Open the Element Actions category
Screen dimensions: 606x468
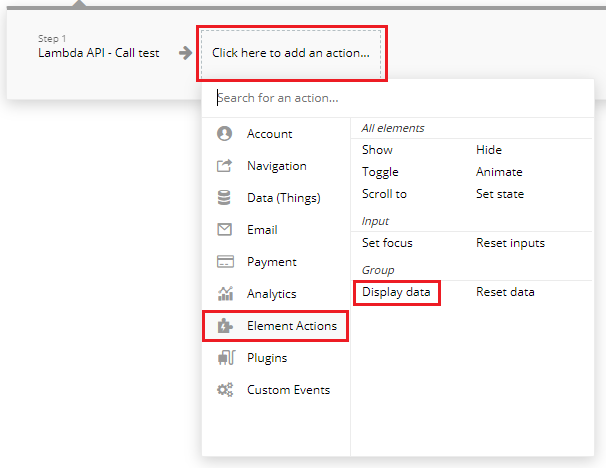pyautogui.click(x=291, y=326)
